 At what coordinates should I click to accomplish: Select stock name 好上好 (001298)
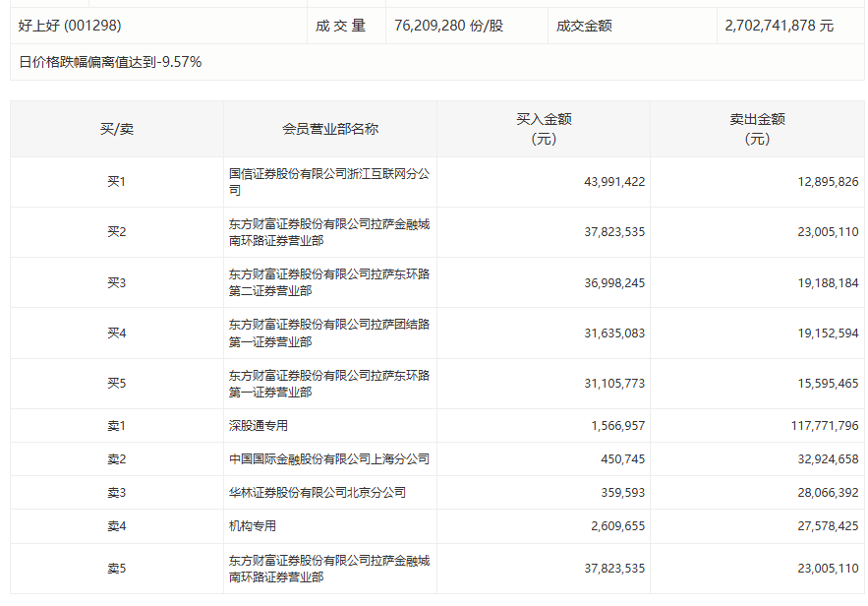point(70,26)
